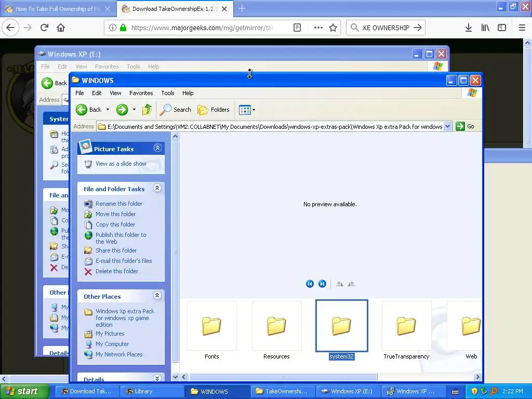Open Search in WINDOWS explorer toolbar
This screenshot has height=399, width=532.
tap(176, 110)
